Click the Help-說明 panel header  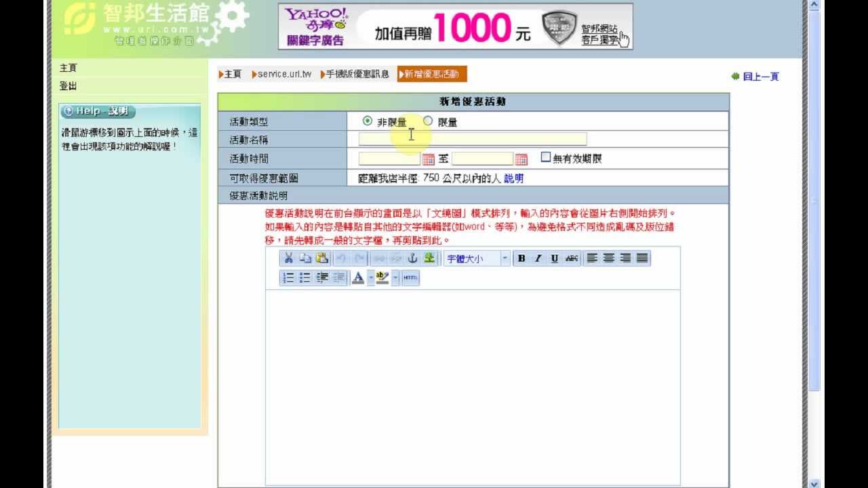98,111
